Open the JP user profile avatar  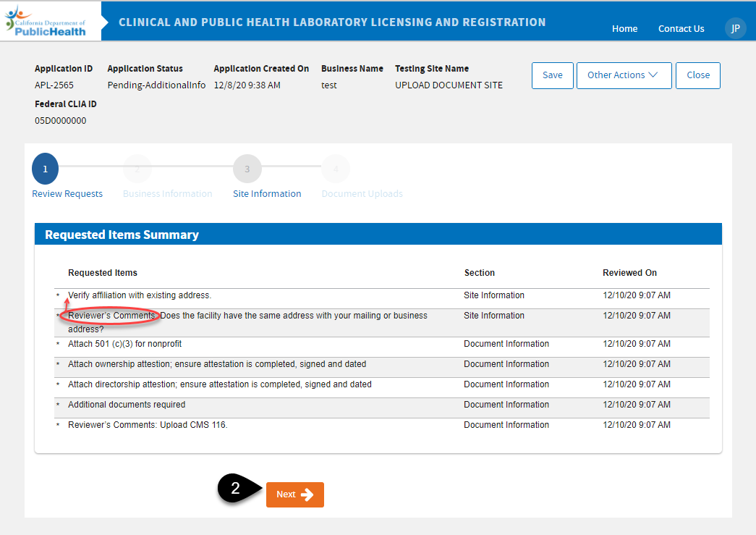[735, 28]
